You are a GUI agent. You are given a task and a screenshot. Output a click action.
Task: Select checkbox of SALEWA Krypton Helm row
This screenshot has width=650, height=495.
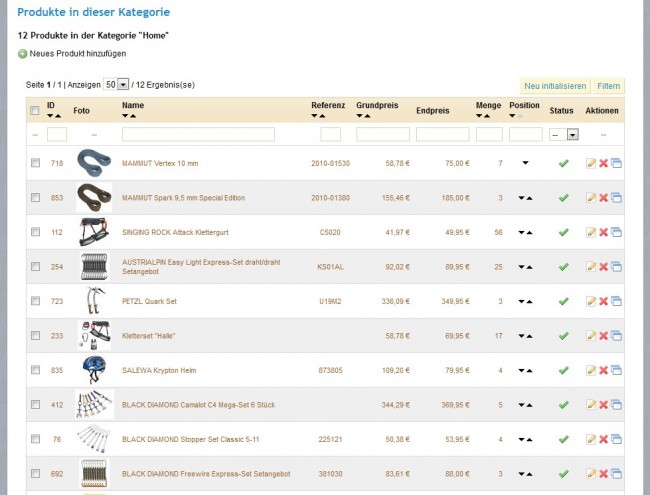[36, 369]
